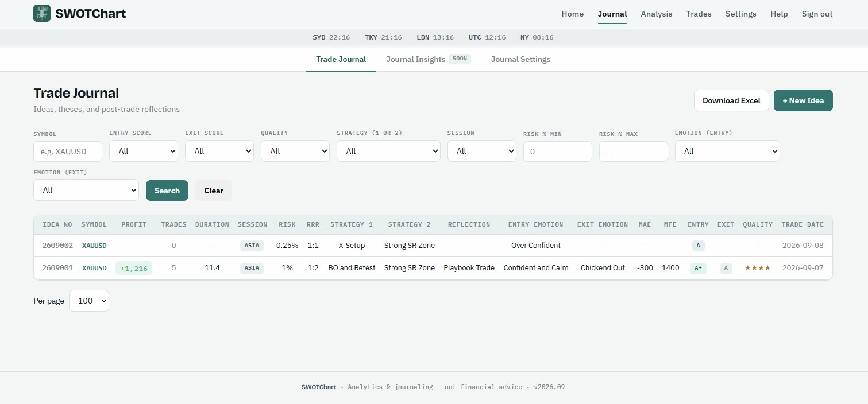Screen dimensions: 868x404
Task: Click the four-star quality rating
Action: pos(758,268)
